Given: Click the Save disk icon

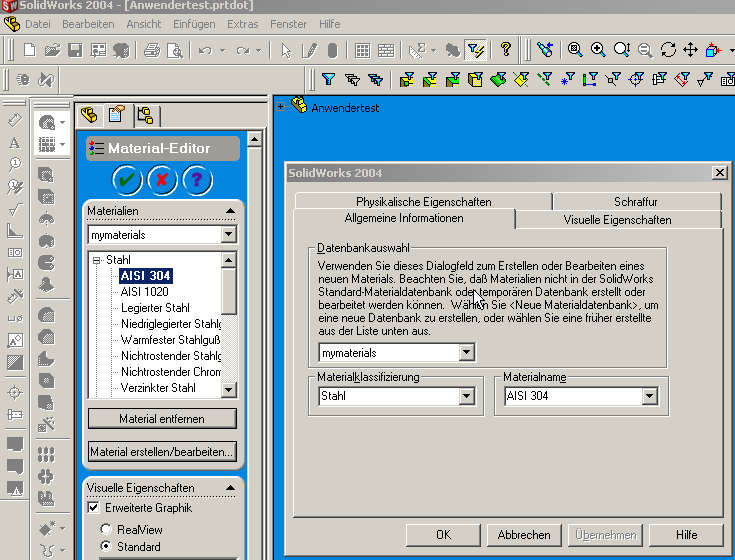Looking at the screenshot, I should [75, 50].
